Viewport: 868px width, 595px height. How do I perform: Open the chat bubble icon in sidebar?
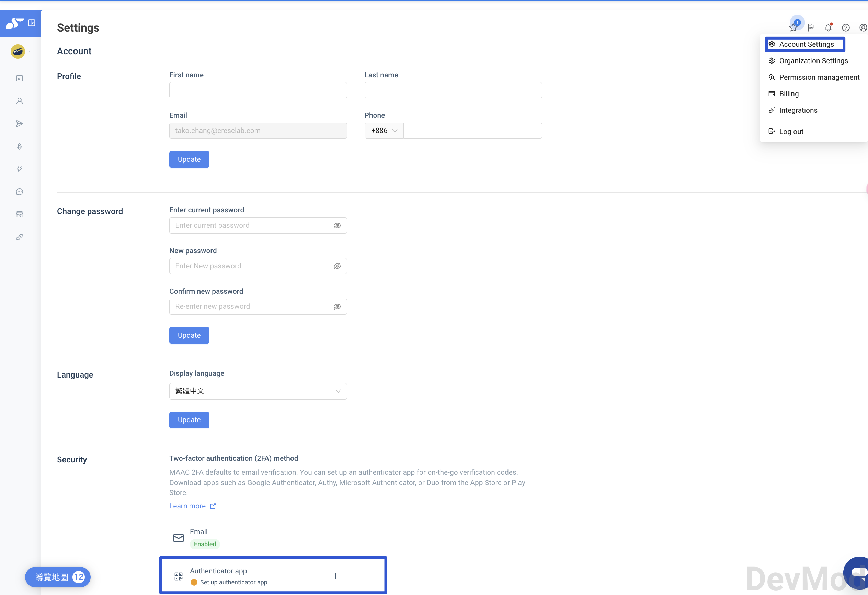coord(20,192)
